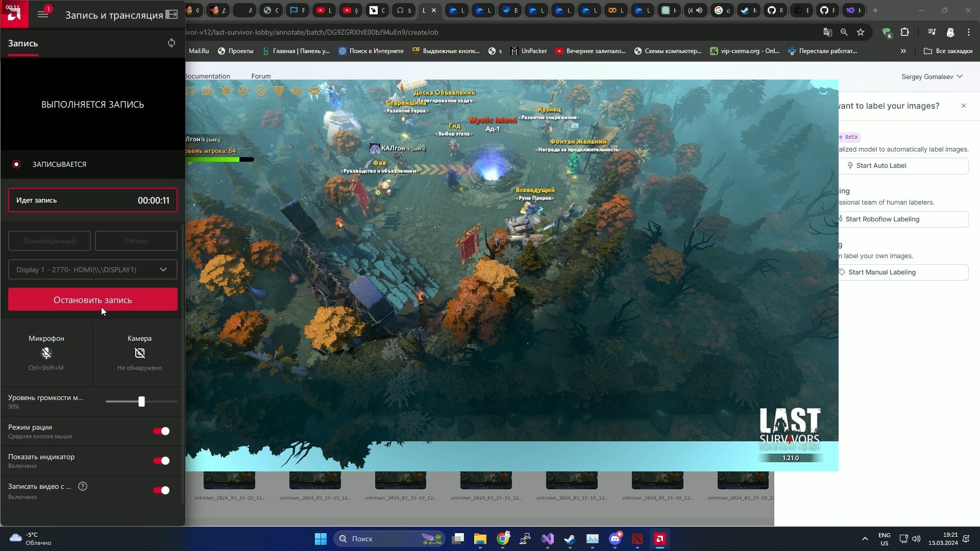Toggle the Записать видео с switch
Screen dimensions: 980x551
(161, 490)
